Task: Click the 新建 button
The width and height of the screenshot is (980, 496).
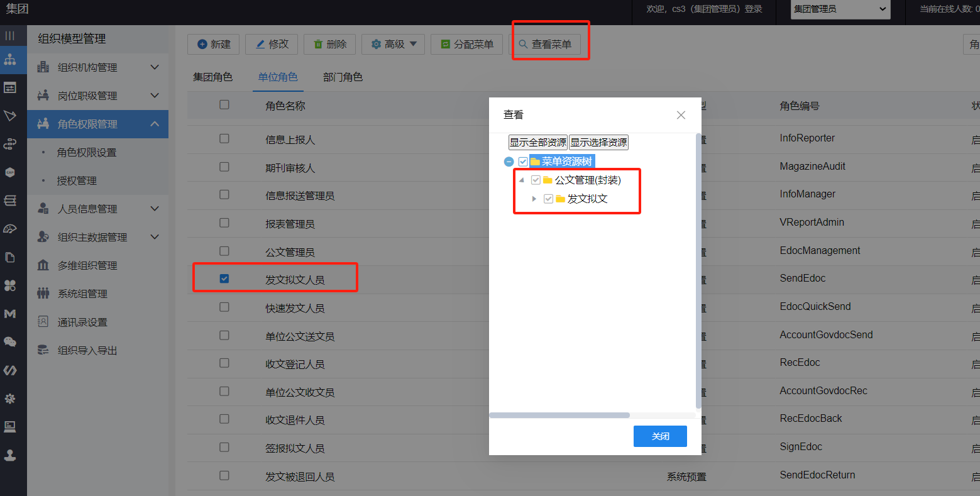Action: pos(214,44)
